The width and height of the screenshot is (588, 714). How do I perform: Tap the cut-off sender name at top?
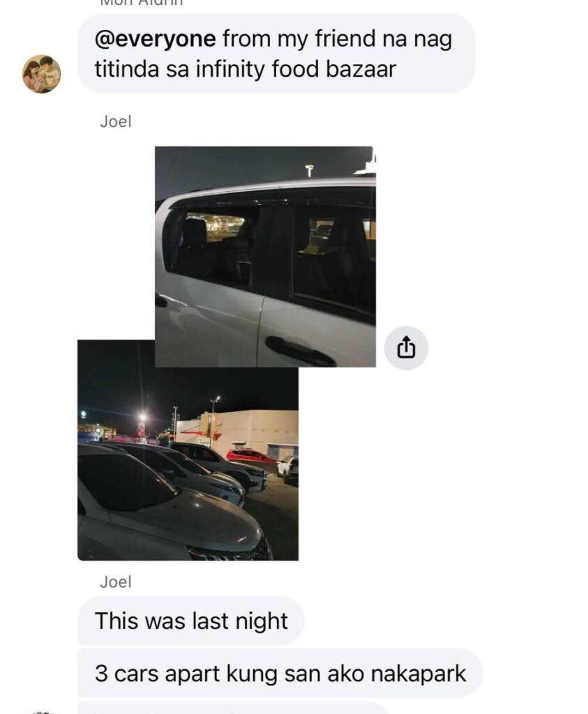click(141, 2)
